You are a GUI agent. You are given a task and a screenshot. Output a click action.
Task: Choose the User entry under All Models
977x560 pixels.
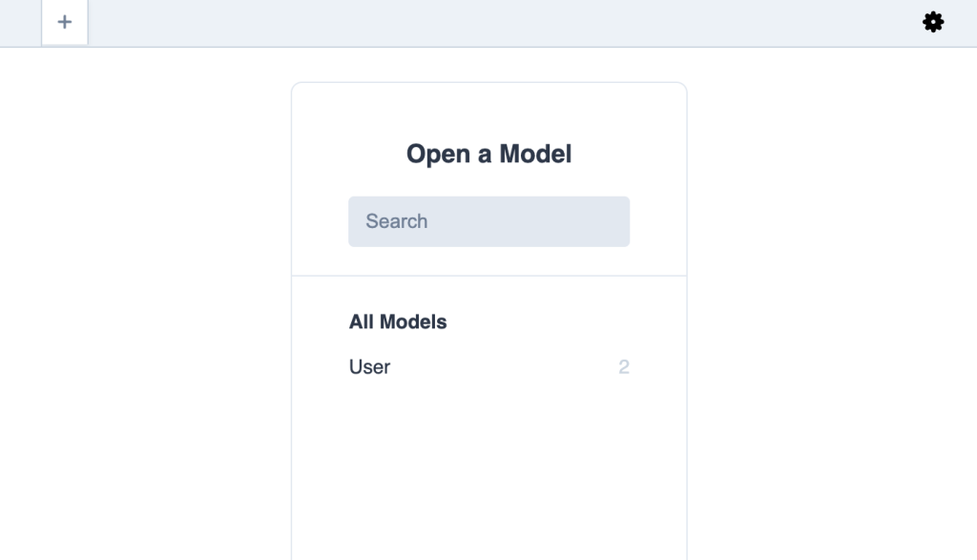point(370,367)
